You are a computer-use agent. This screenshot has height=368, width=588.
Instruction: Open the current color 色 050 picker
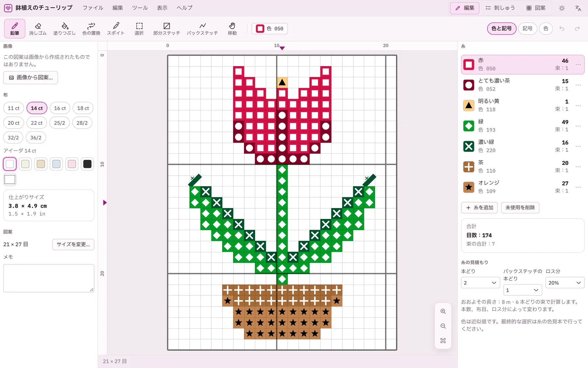click(x=270, y=28)
